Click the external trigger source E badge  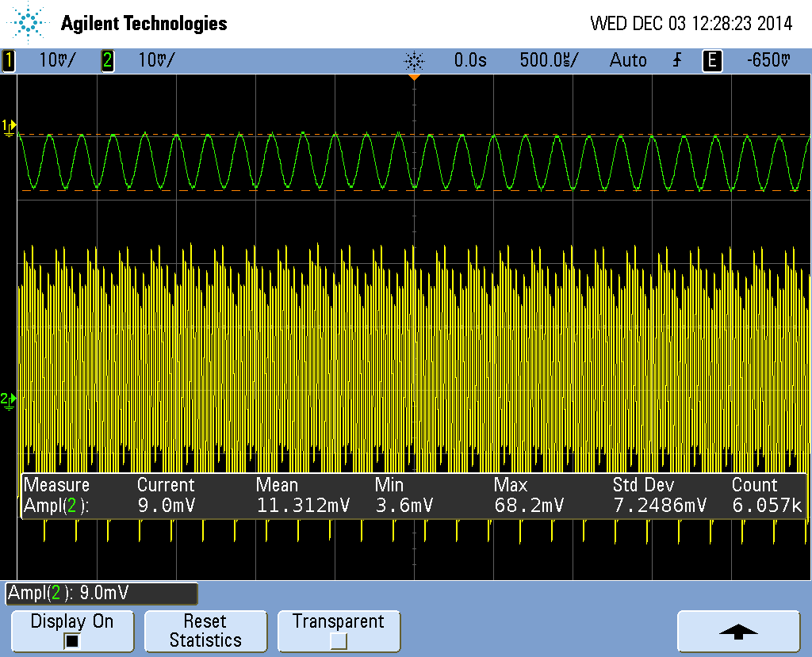[x=713, y=60]
